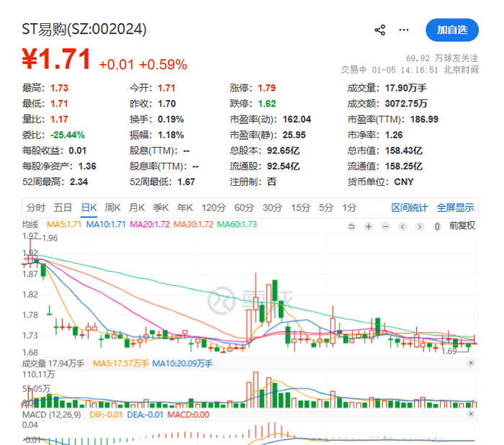Select the 年K chart tab
The image size is (504, 445).
pyautogui.click(x=185, y=207)
